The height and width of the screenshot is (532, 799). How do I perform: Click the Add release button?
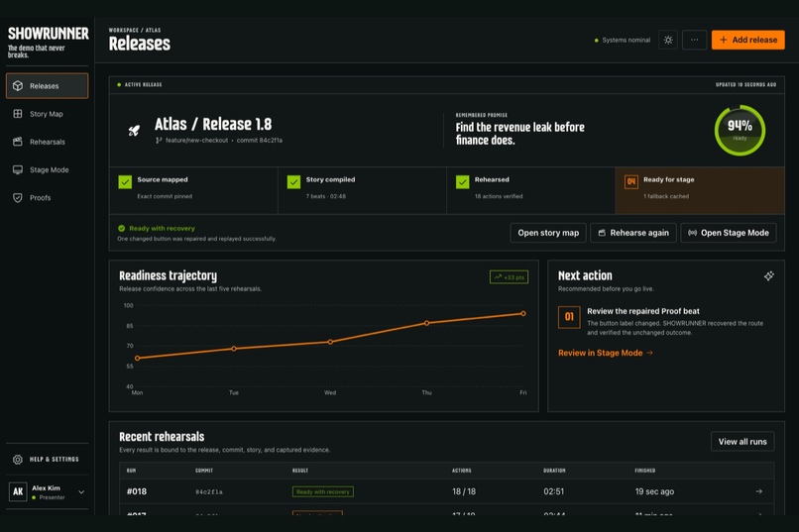[748, 40]
